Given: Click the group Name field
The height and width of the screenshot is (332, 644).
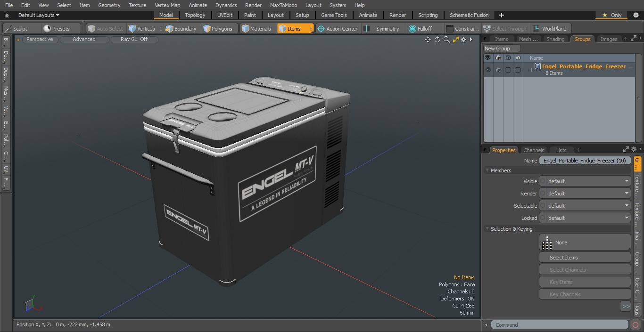Looking at the screenshot, I should (x=585, y=161).
